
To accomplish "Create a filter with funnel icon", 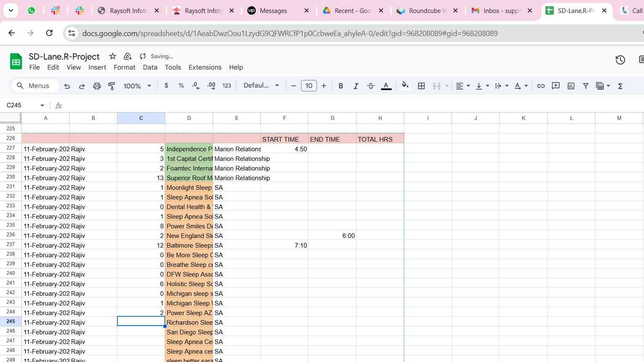I will pos(586,86).
